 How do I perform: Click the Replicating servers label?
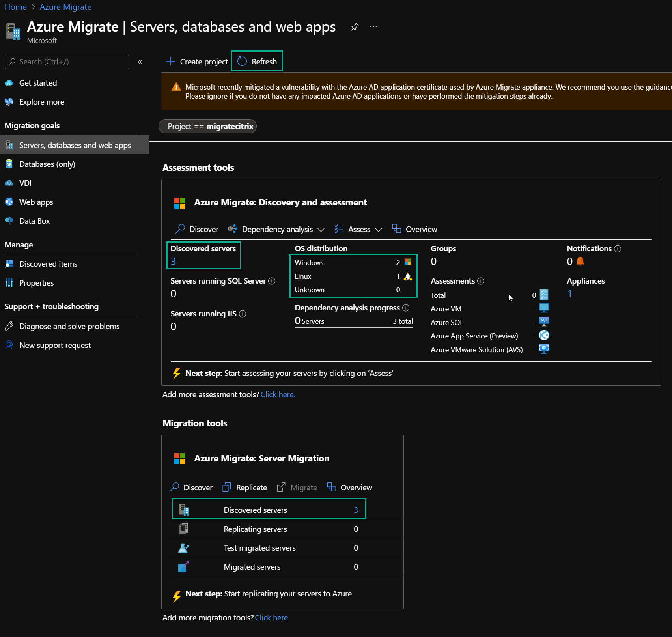(255, 529)
